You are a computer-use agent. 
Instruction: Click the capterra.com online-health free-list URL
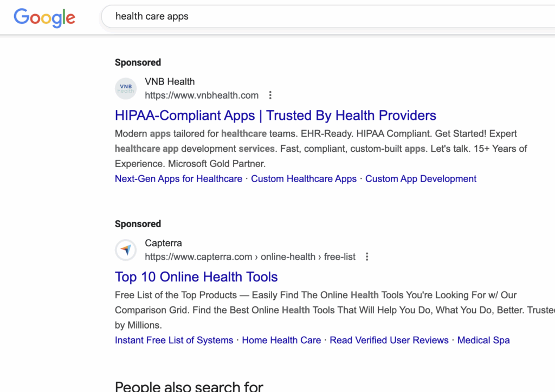pyautogui.click(x=250, y=257)
